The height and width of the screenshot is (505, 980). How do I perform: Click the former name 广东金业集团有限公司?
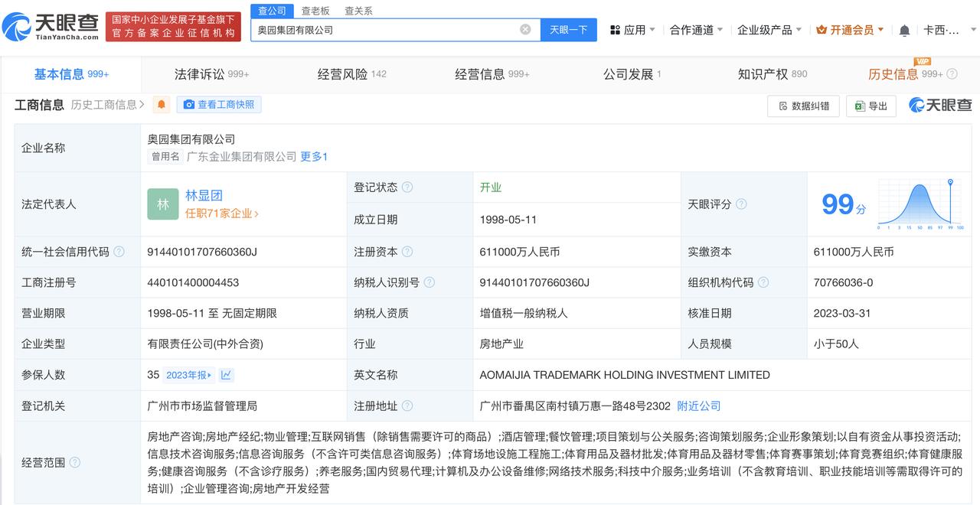242,156
